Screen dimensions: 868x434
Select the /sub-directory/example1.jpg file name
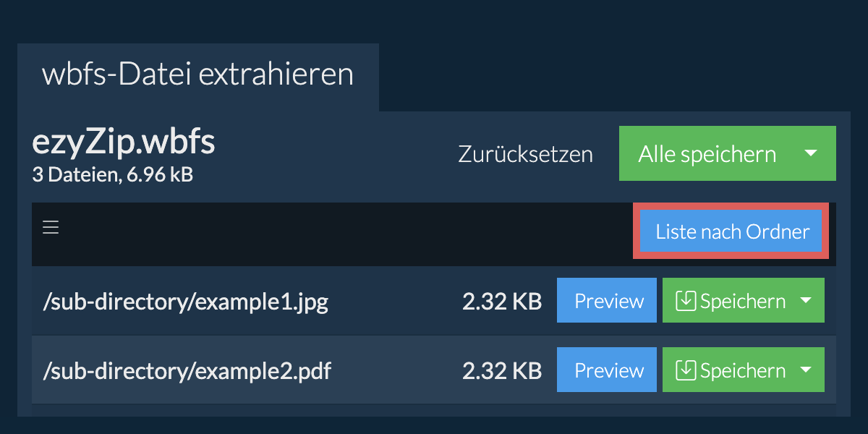point(186,302)
